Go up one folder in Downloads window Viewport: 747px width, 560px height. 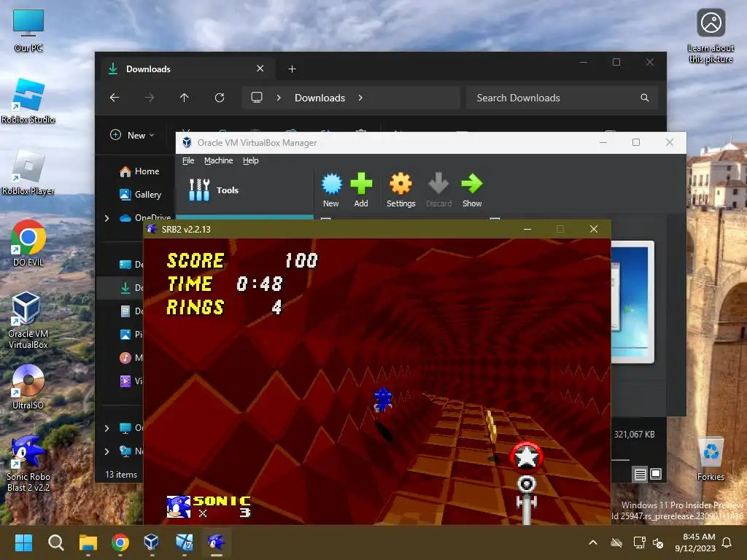click(185, 98)
